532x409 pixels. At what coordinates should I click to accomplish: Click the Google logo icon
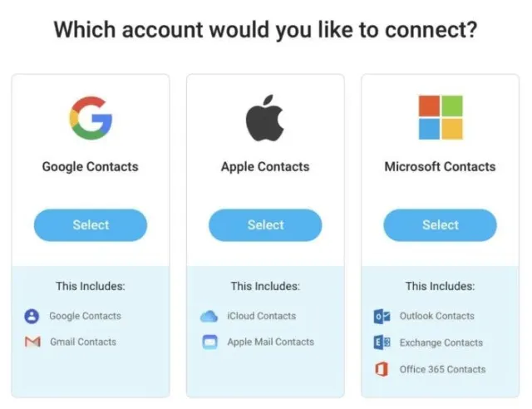[x=90, y=118]
